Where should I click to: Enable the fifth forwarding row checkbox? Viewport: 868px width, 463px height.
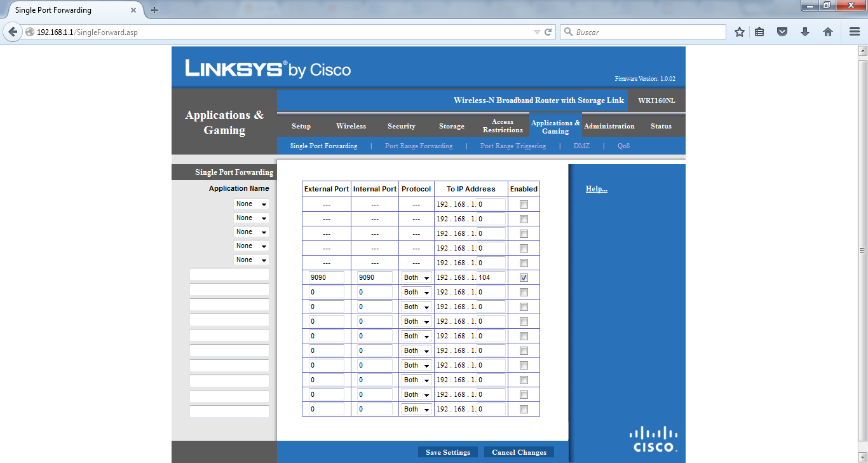(524, 263)
